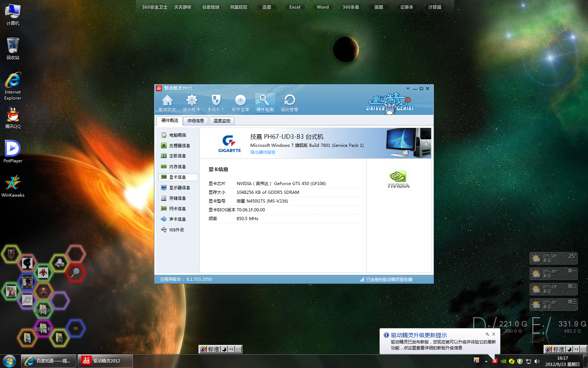Click Torchlight 2 hexagon launcher
Image resolution: width=588 pixels, height=368 pixels.
click(x=11, y=291)
